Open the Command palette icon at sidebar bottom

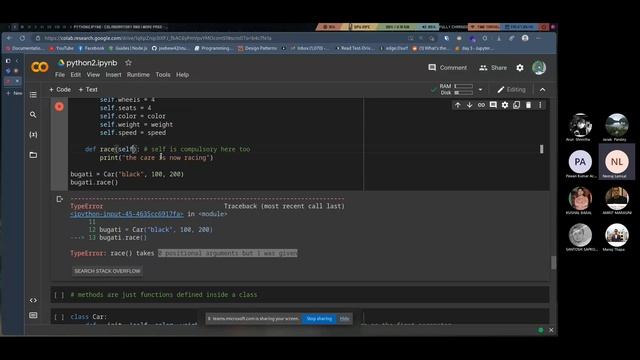tap(33, 315)
